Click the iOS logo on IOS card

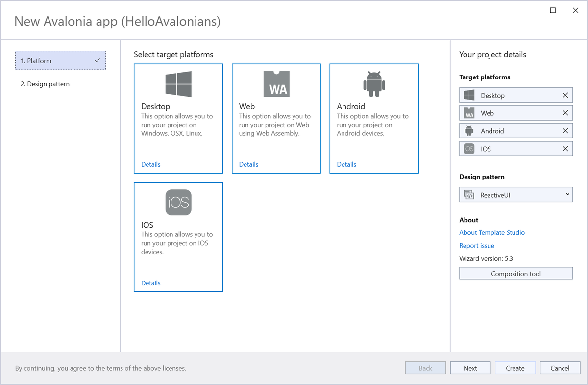pos(178,203)
